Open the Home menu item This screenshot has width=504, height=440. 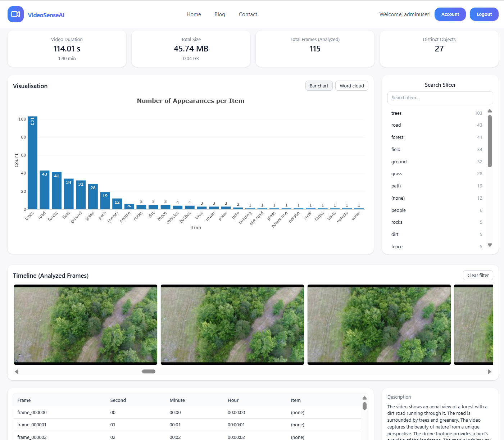tap(194, 14)
